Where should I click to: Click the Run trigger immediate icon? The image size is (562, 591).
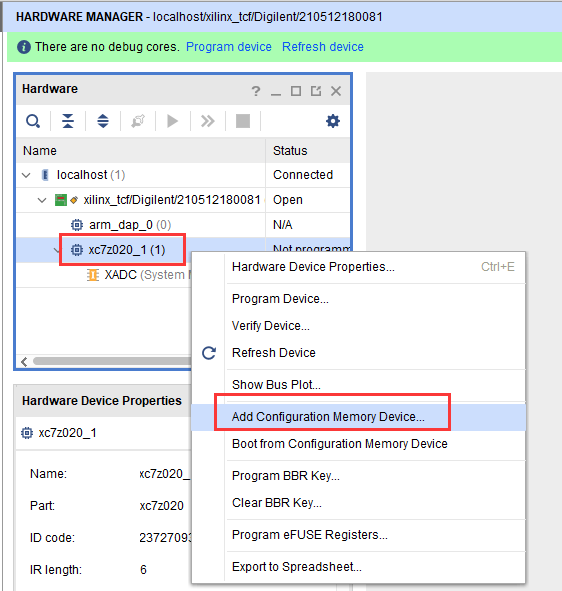[x=208, y=121]
